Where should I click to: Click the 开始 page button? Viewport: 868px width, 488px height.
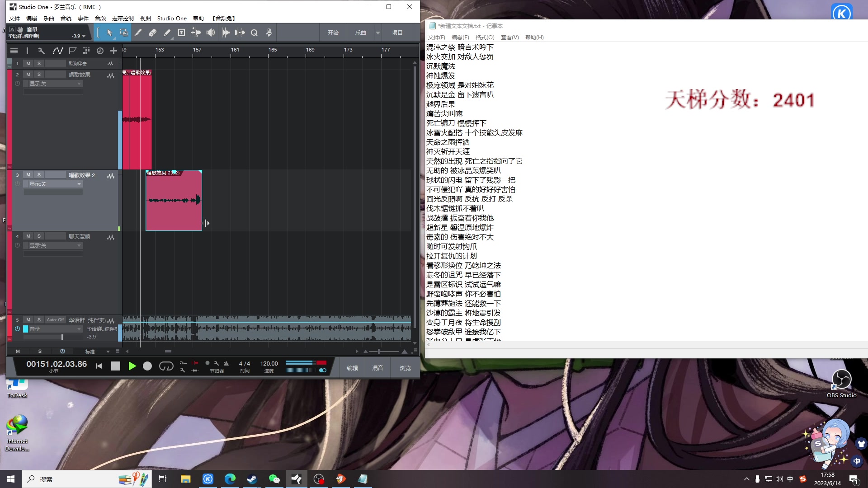[x=333, y=33]
